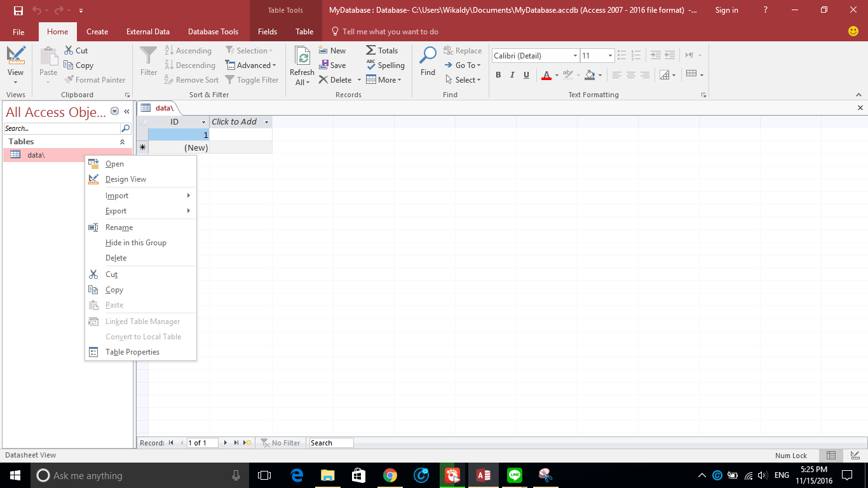Click the Copy command in the Clipboard group
The image size is (868, 488).
click(78, 65)
